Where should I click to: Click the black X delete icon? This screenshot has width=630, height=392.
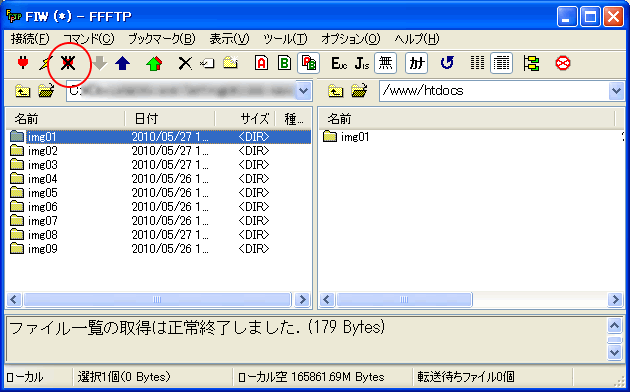tap(185, 63)
